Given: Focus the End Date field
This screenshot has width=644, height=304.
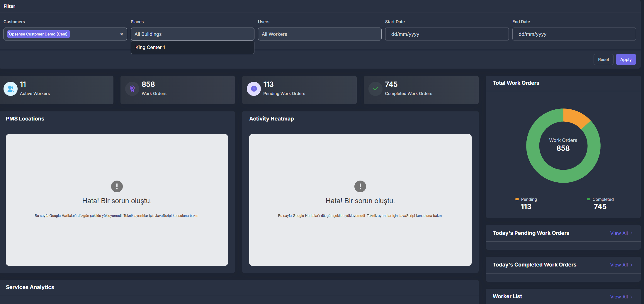Looking at the screenshot, I should click(574, 34).
